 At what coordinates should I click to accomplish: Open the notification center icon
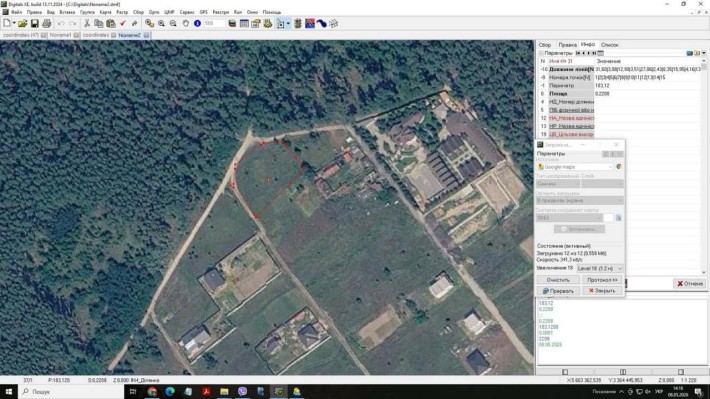(699, 391)
